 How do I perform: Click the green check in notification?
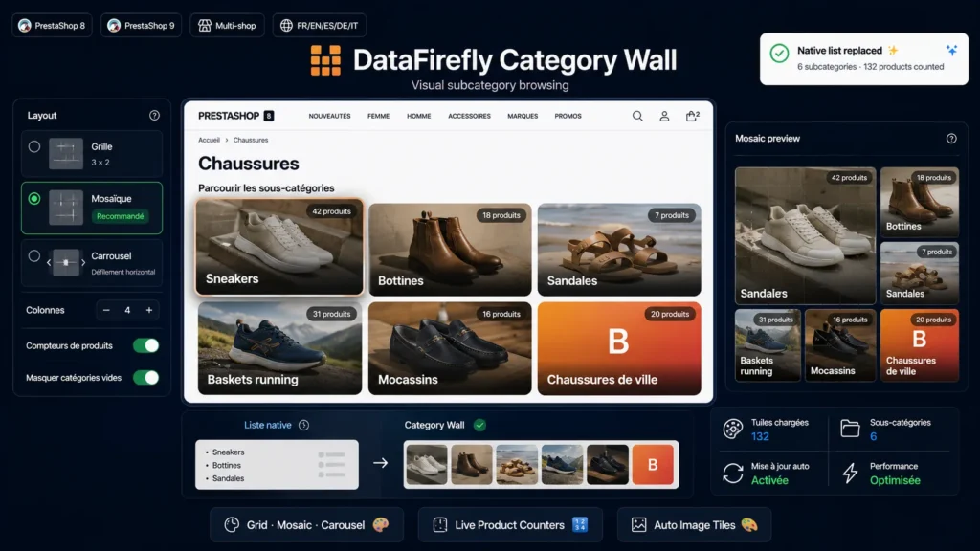(779, 54)
